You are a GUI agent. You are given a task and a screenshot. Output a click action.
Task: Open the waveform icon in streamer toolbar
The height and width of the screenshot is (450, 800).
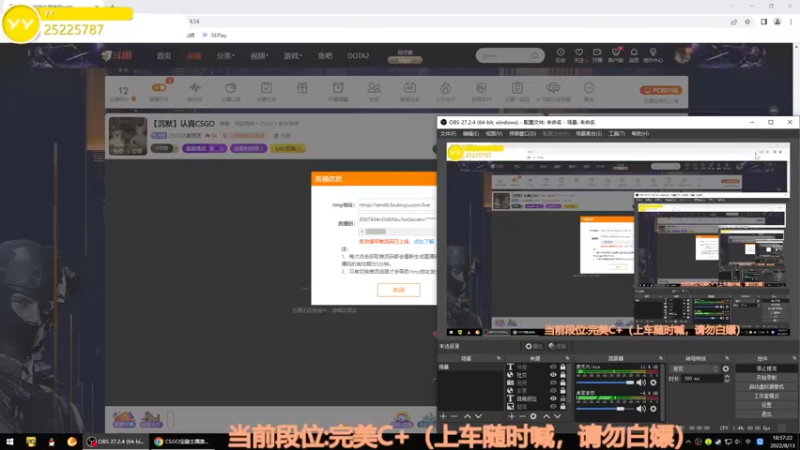click(x=195, y=88)
